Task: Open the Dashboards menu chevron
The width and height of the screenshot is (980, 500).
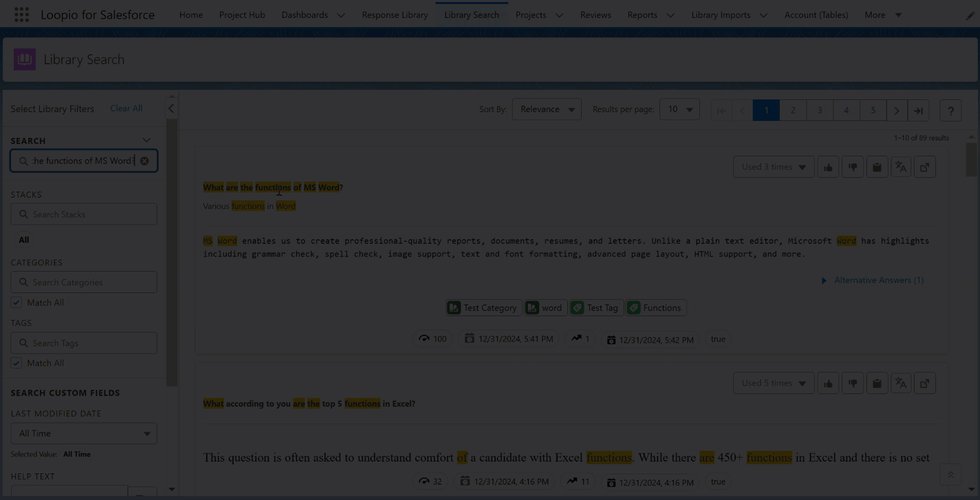Action: coord(341,15)
